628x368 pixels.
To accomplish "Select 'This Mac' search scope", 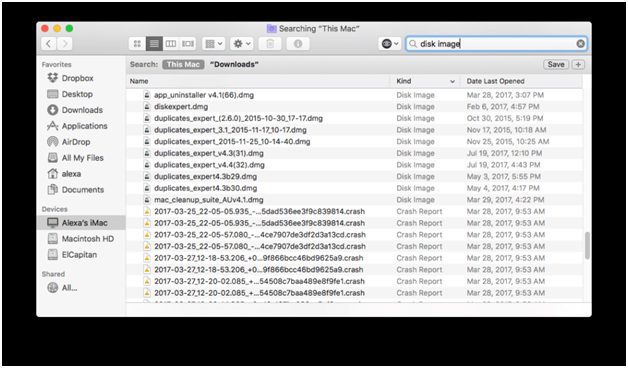I will 183,64.
